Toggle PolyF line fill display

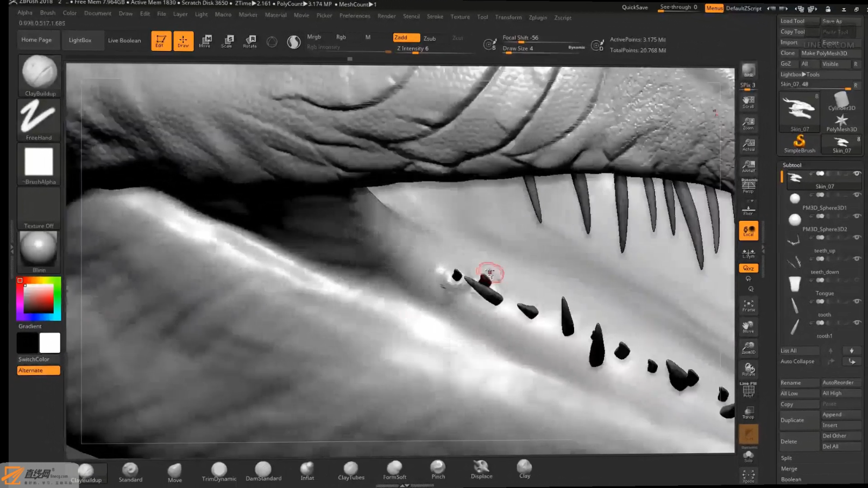pos(749,390)
